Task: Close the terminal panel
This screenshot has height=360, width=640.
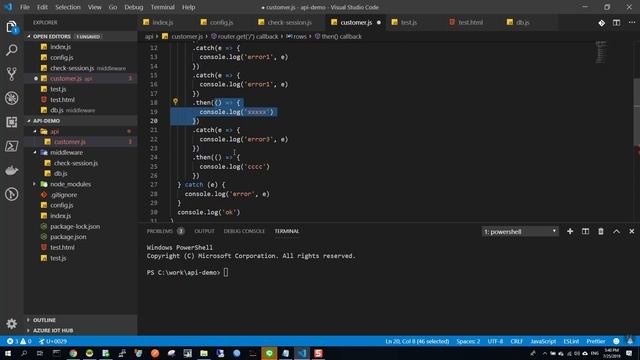Action: tap(631, 231)
